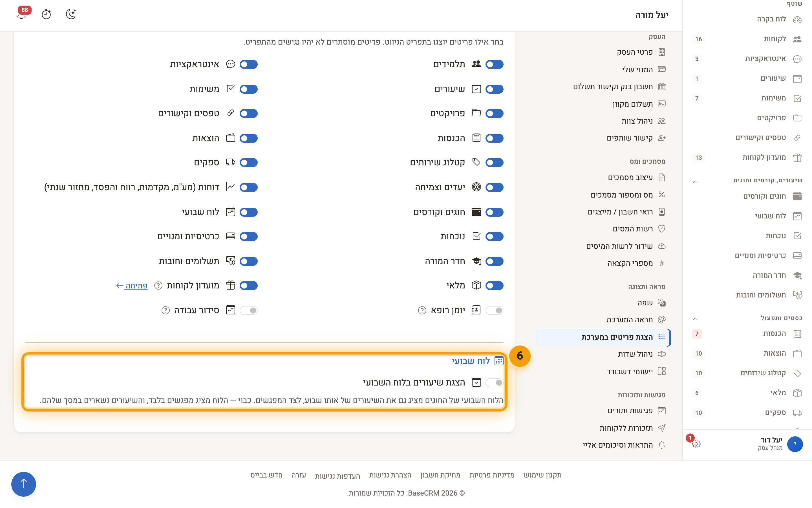
Task: Open ניהול שדות settings page
Action: 603,354
